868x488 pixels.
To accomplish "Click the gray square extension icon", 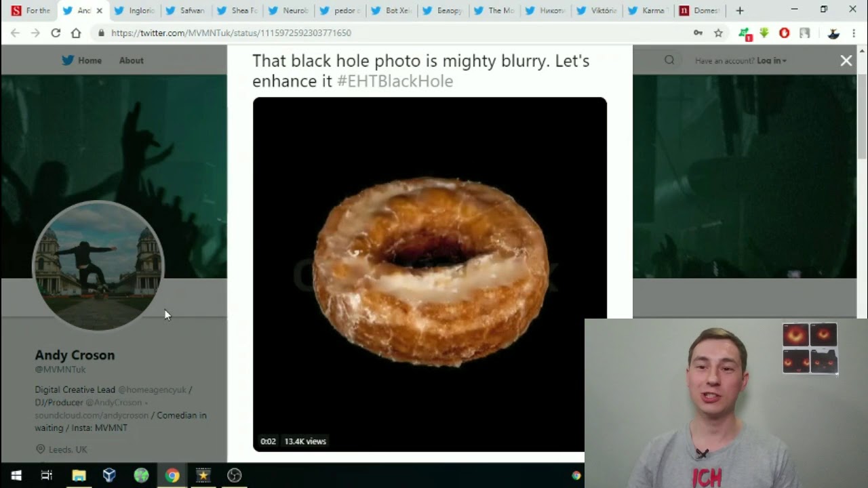I will 805,33.
